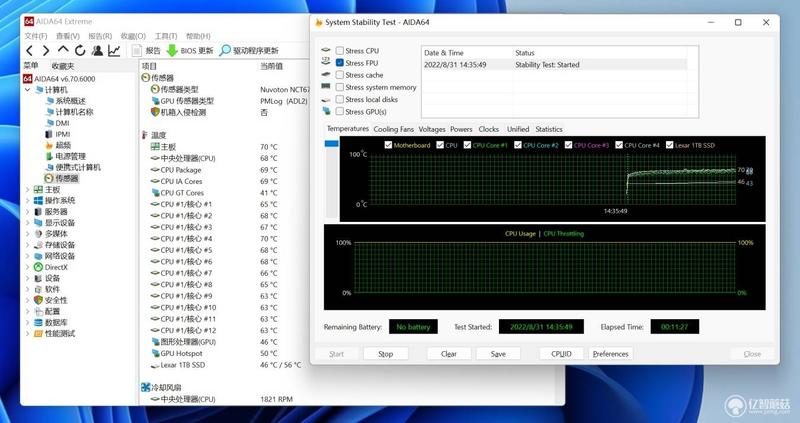Select 电源管理 tree item
Screen dimensions: 800x423
[x=65, y=156]
